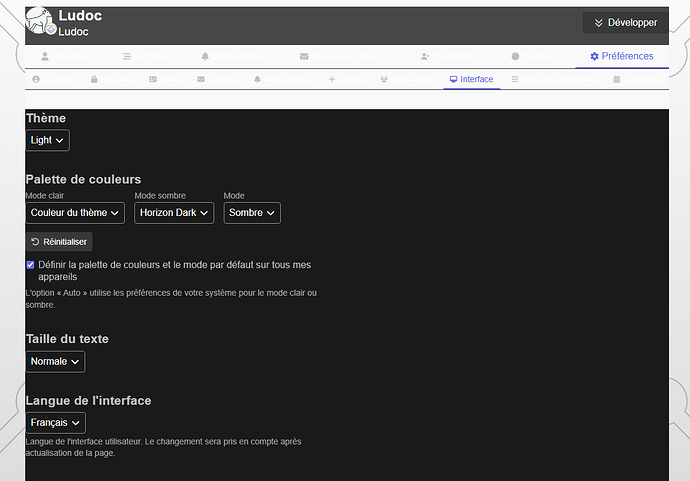The image size is (690, 481).
Task: Click the Calendrier calendar icon
Action: (617, 79)
